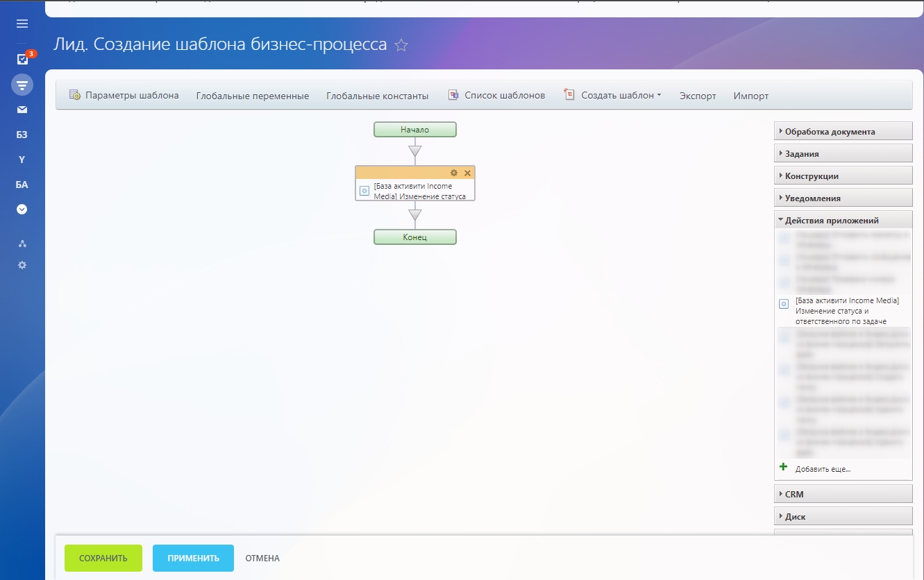Open the hamburger menu in left sidebar
The width and height of the screenshot is (924, 580).
click(x=22, y=24)
